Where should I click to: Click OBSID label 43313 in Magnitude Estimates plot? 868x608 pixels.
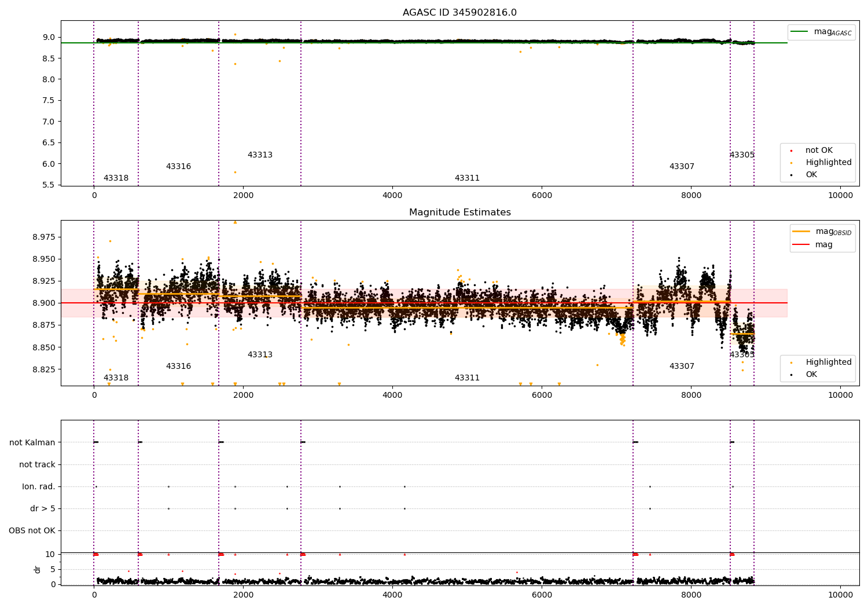(x=260, y=355)
